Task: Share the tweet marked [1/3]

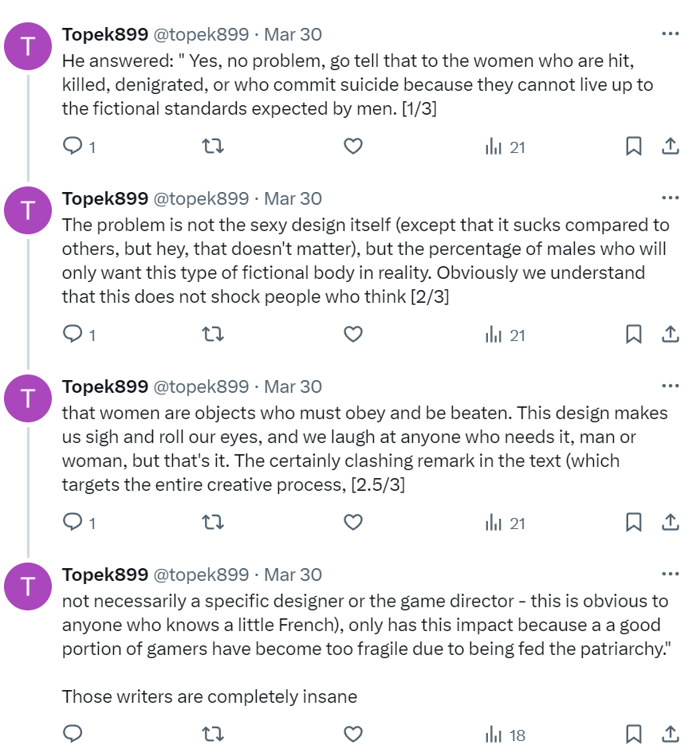Action: click(x=671, y=146)
